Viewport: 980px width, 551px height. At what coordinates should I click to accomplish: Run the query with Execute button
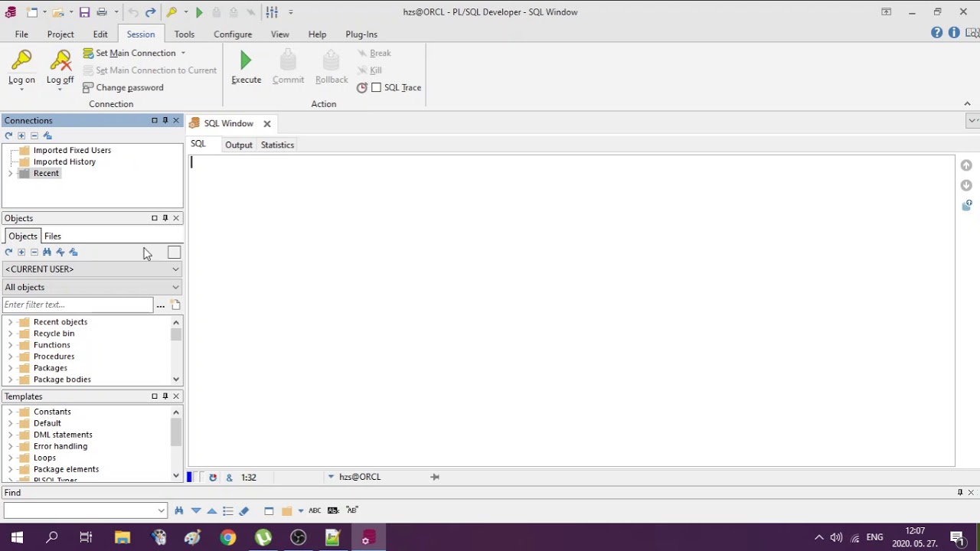tap(246, 67)
